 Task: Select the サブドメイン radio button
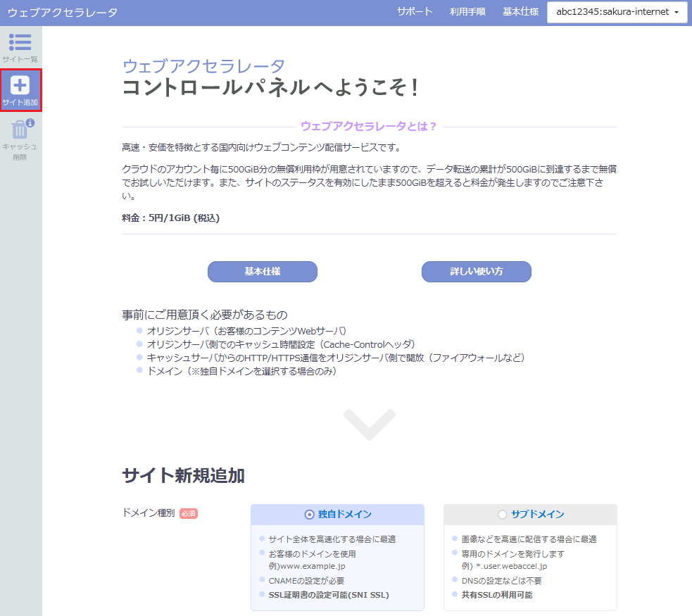tap(500, 515)
